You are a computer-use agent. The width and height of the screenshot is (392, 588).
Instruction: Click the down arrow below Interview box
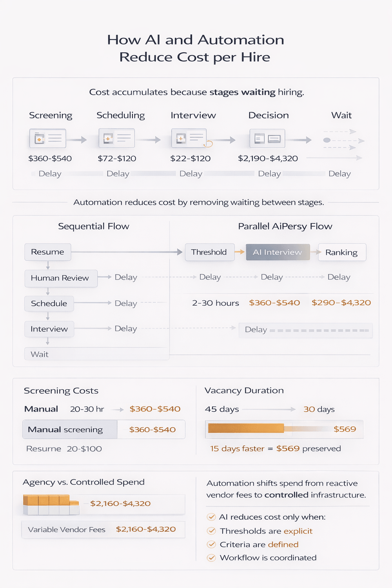48,342
